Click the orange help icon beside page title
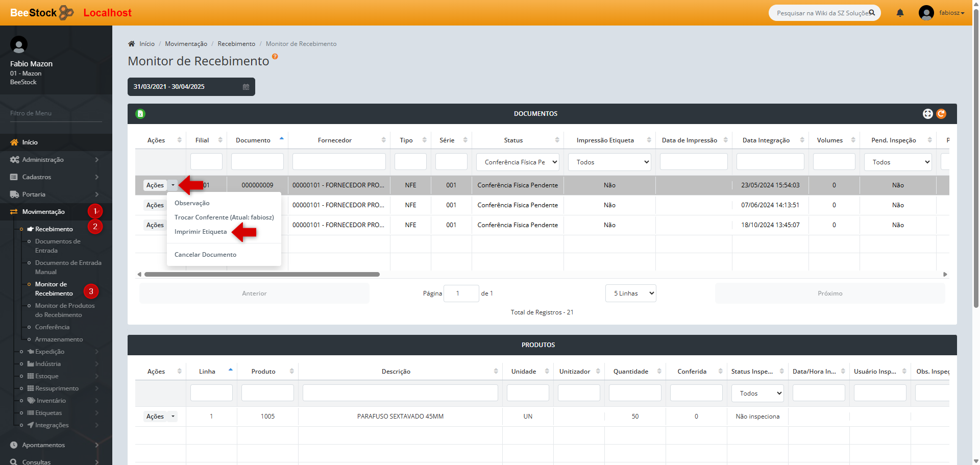This screenshot has width=980, height=465. click(x=275, y=57)
